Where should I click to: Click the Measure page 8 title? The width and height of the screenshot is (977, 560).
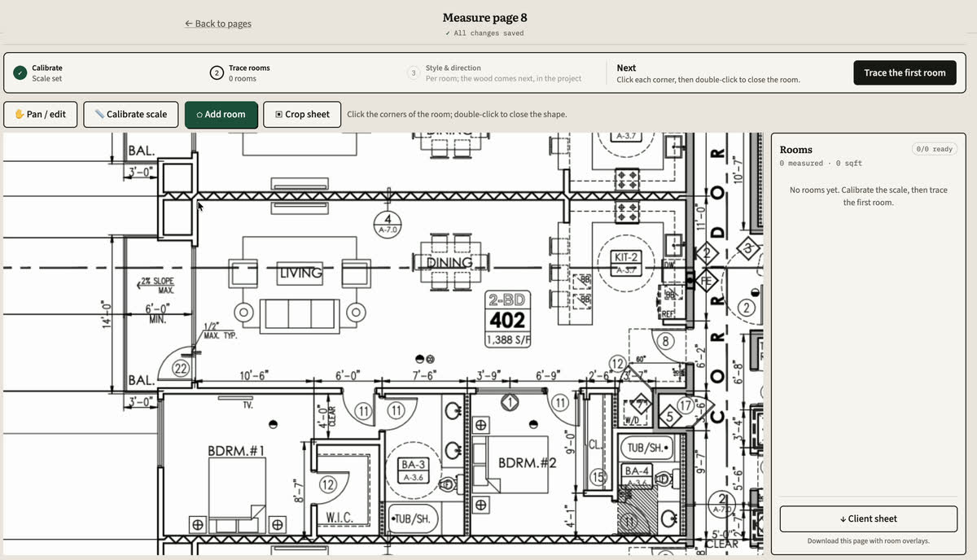tap(485, 17)
